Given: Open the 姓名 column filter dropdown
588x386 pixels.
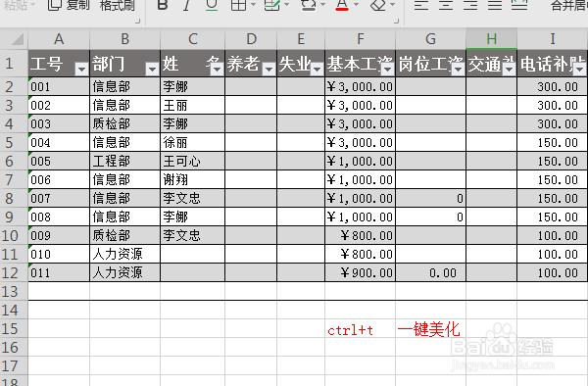Looking at the screenshot, I should (x=217, y=69).
